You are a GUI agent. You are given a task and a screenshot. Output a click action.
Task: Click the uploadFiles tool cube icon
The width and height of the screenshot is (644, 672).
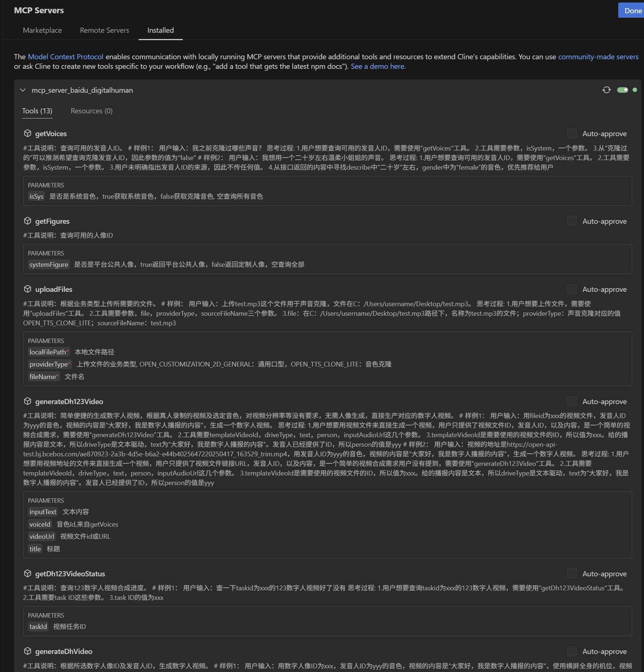pyautogui.click(x=28, y=289)
